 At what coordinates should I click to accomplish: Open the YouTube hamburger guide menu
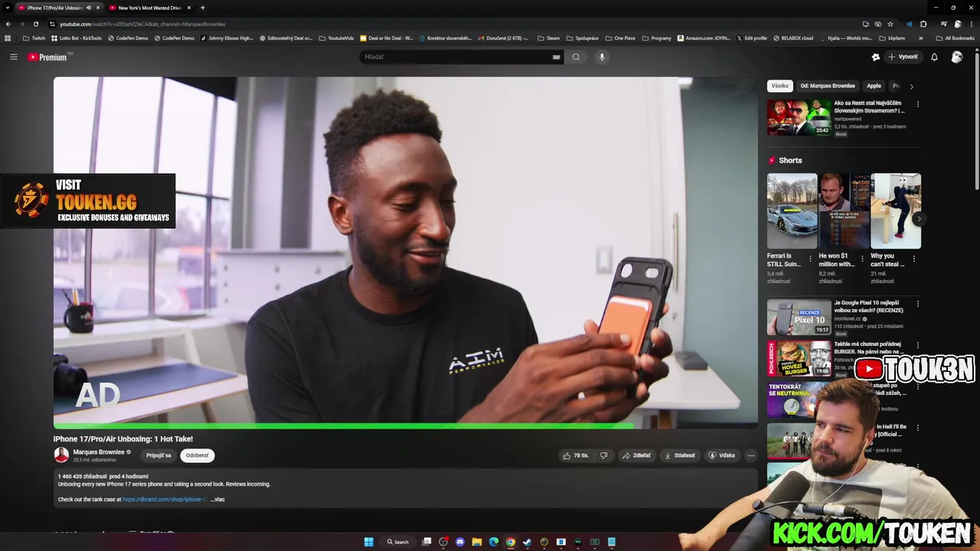(x=13, y=57)
